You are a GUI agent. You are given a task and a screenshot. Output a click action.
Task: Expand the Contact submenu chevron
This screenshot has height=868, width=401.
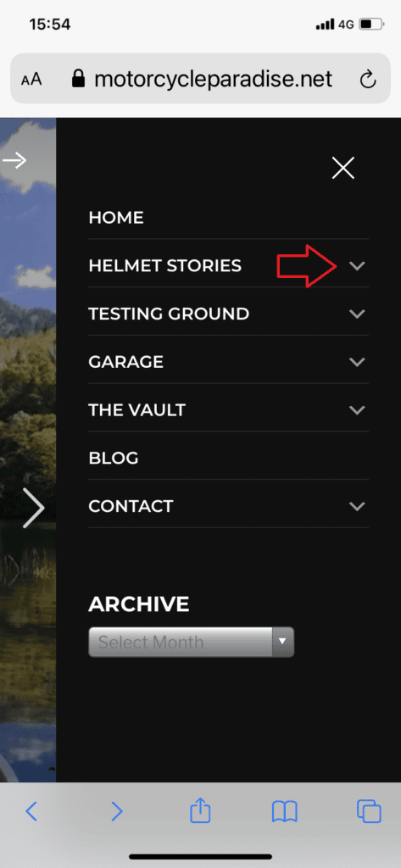(x=357, y=506)
